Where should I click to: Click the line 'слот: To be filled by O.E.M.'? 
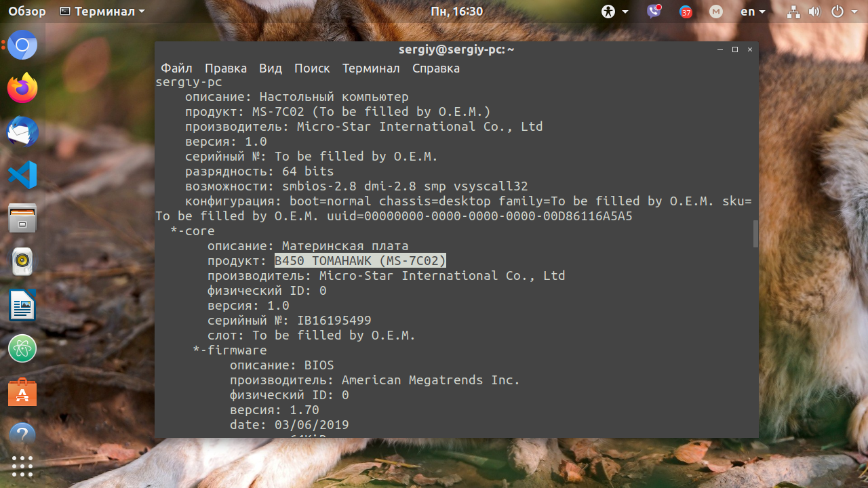pyautogui.click(x=311, y=335)
